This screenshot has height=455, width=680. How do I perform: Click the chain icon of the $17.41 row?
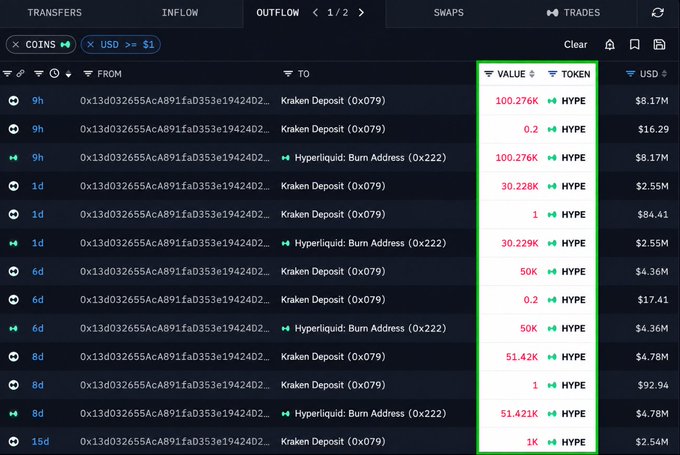pyautogui.click(x=13, y=300)
